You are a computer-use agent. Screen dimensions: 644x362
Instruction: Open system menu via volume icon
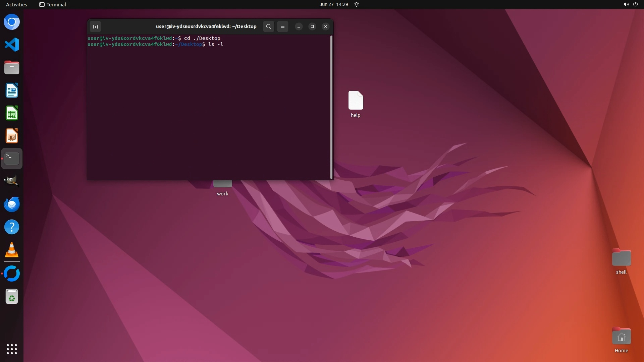(626, 4)
